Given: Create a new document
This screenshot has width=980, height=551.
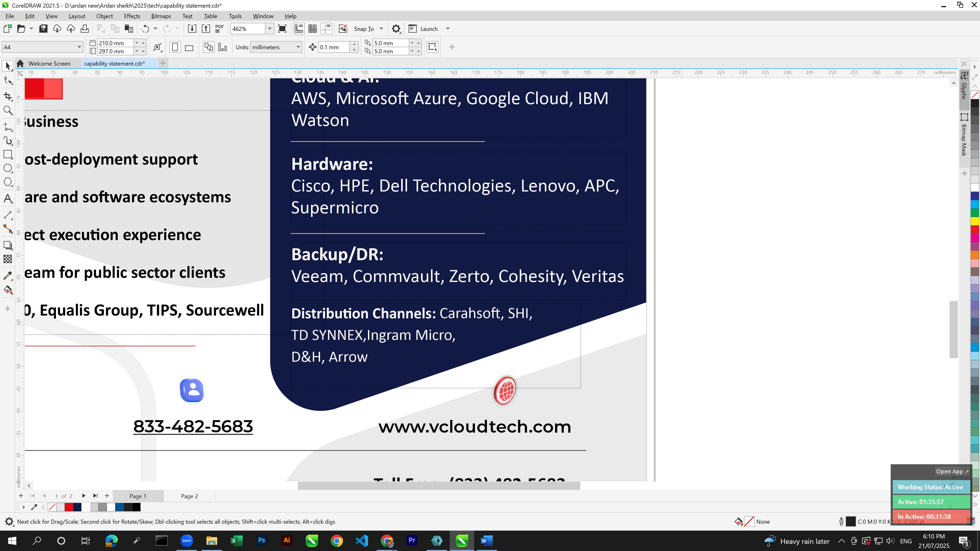Looking at the screenshot, I should (7, 29).
